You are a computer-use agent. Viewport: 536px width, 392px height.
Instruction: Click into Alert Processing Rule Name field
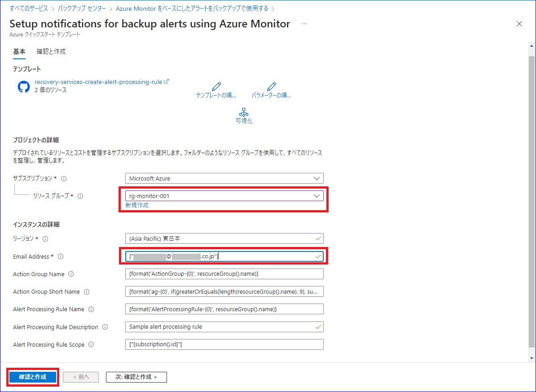[x=224, y=309]
